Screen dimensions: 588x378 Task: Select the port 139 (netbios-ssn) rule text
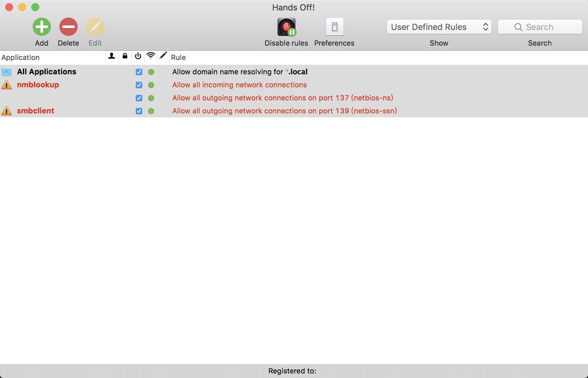pos(285,111)
